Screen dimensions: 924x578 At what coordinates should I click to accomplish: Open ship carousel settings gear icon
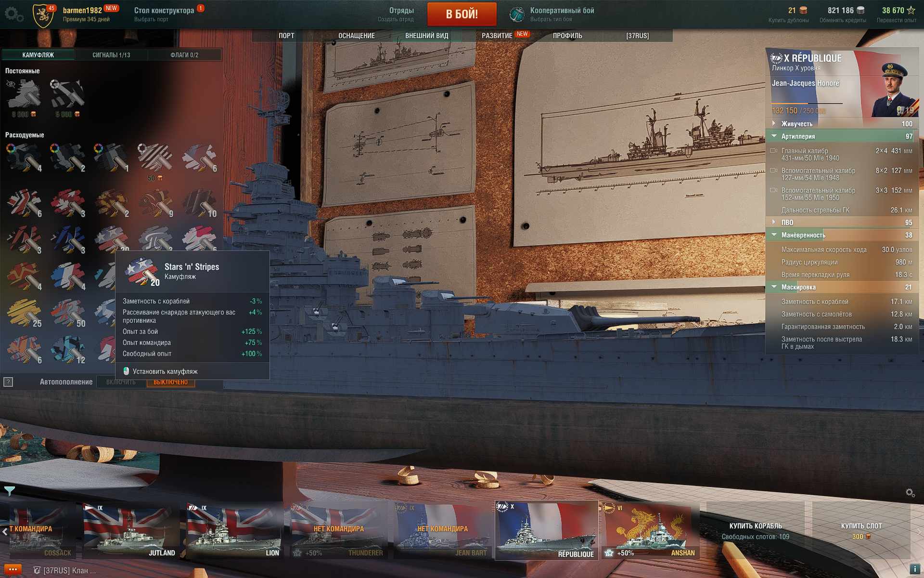tap(910, 493)
